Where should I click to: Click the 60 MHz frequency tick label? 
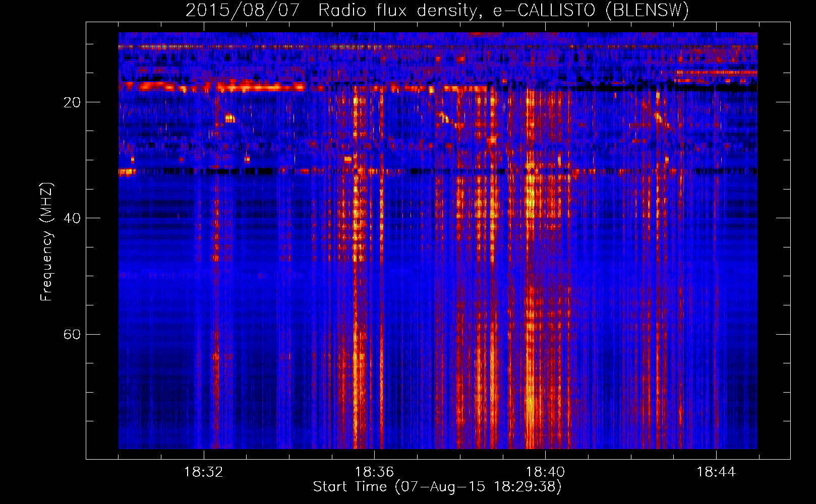pos(72,334)
